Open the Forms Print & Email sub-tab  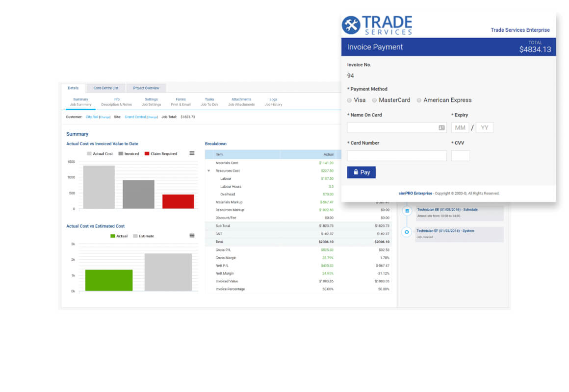[181, 102]
